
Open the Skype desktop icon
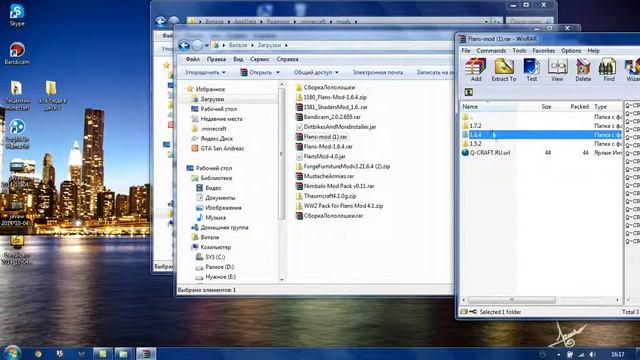pos(17,15)
